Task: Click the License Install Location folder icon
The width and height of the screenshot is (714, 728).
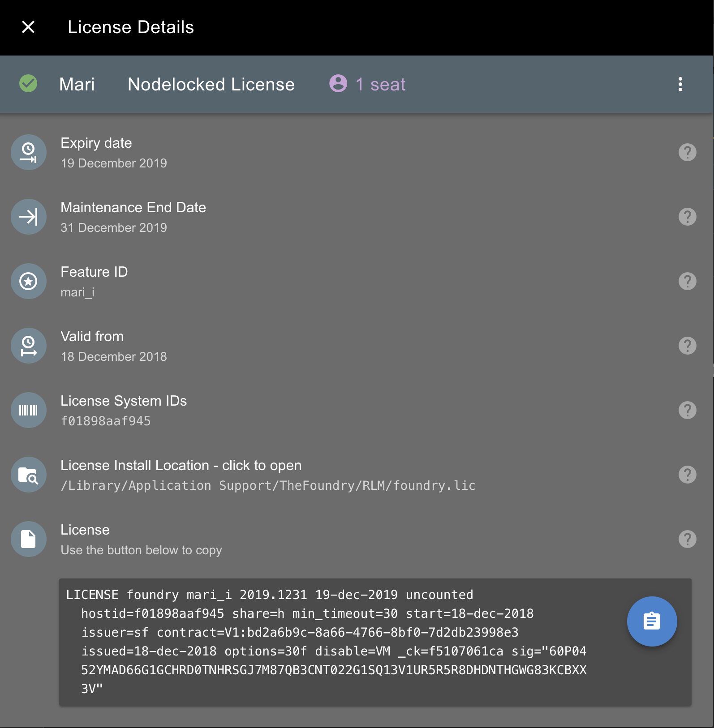Action: point(29,475)
